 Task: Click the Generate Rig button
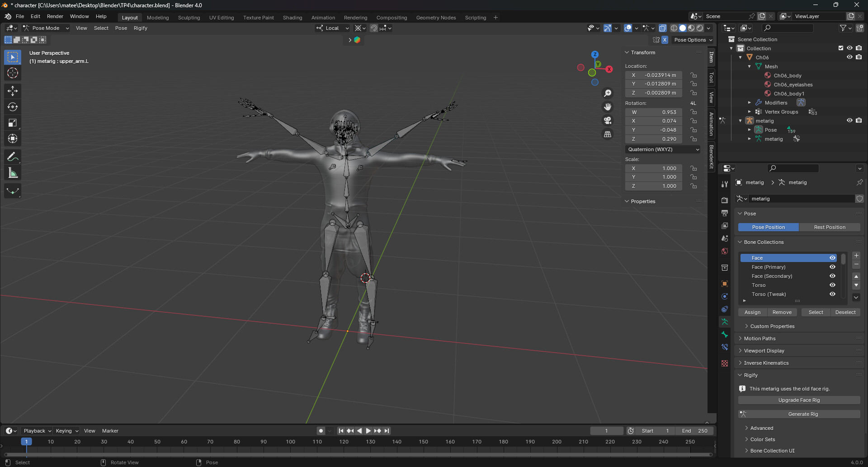(799, 414)
